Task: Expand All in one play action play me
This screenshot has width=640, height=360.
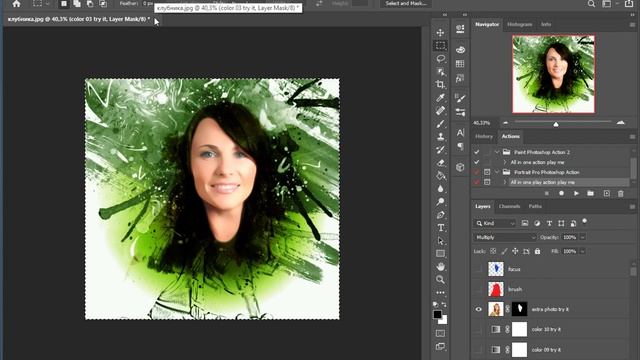Action: point(505,182)
